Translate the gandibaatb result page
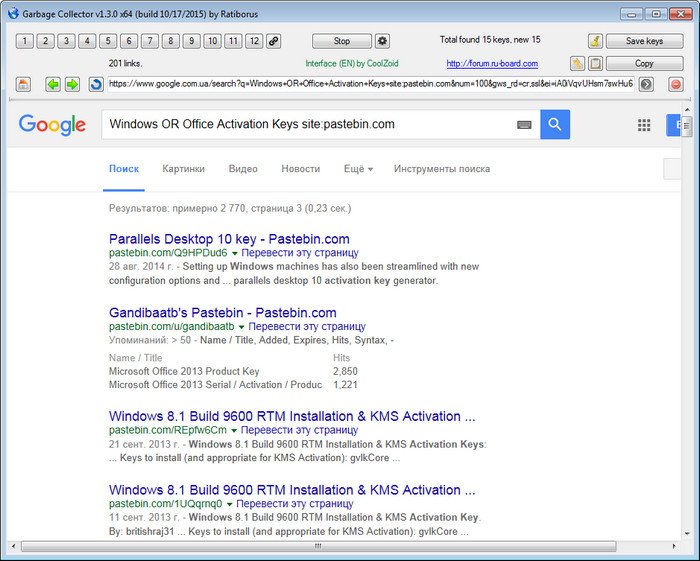This screenshot has height=561, width=700. 307,326
